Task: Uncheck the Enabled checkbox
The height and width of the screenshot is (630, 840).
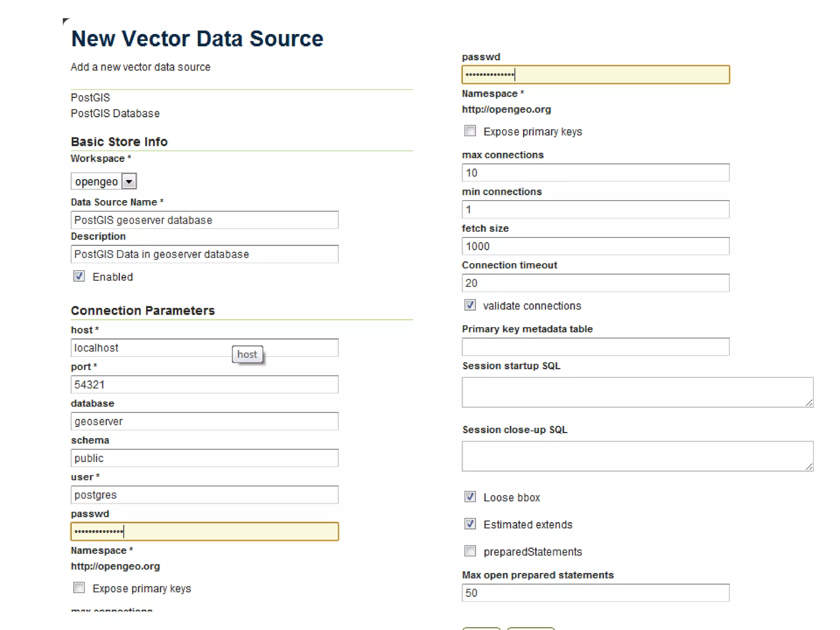Action: click(79, 276)
